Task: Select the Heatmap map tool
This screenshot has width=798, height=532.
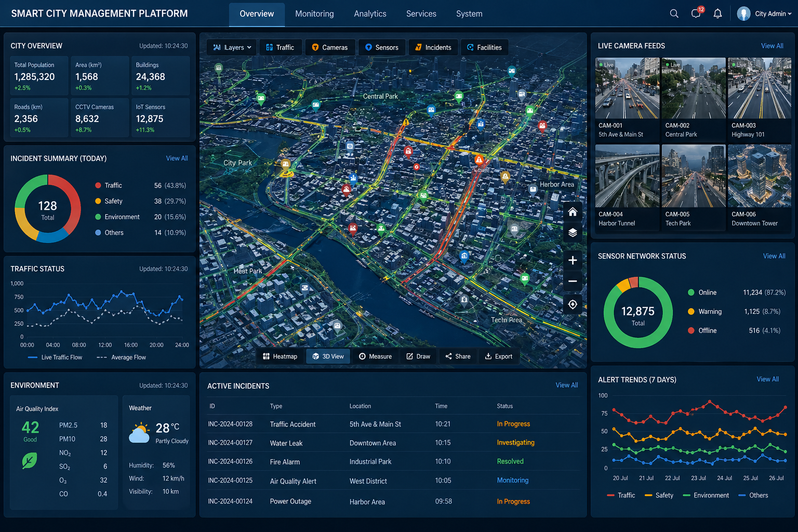Action: pos(280,356)
